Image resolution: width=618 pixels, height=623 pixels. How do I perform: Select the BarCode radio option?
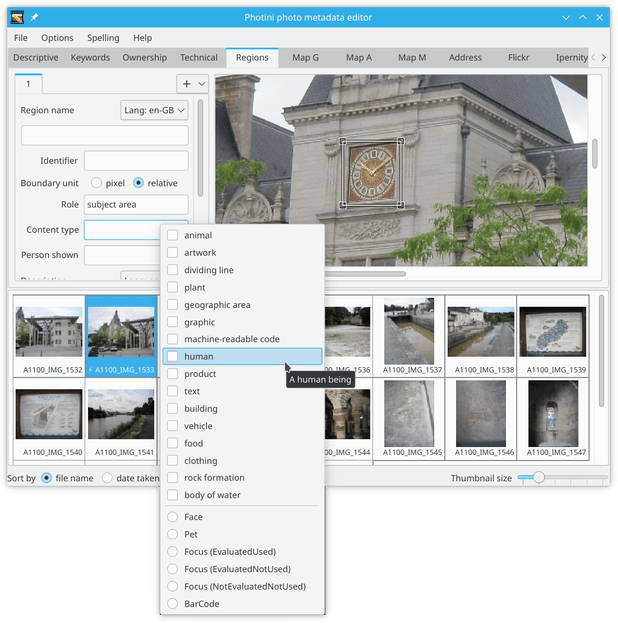[172, 604]
